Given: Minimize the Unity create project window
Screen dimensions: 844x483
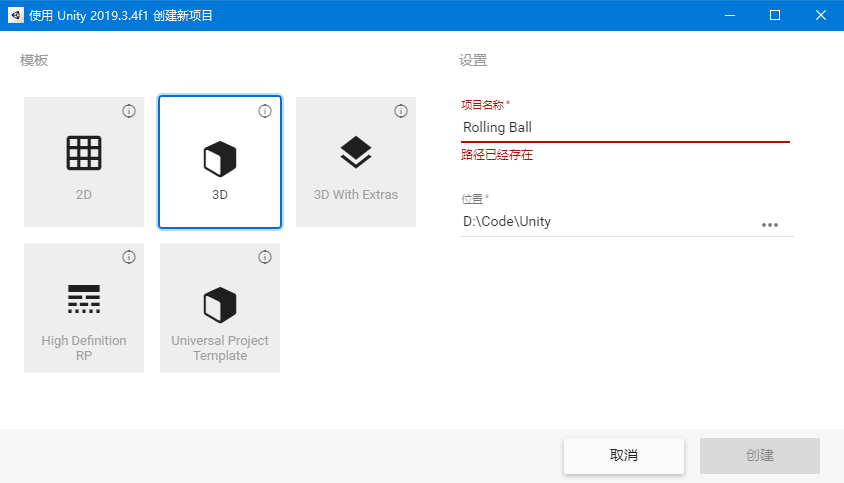Looking at the screenshot, I should pyautogui.click(x=730, y=15).
